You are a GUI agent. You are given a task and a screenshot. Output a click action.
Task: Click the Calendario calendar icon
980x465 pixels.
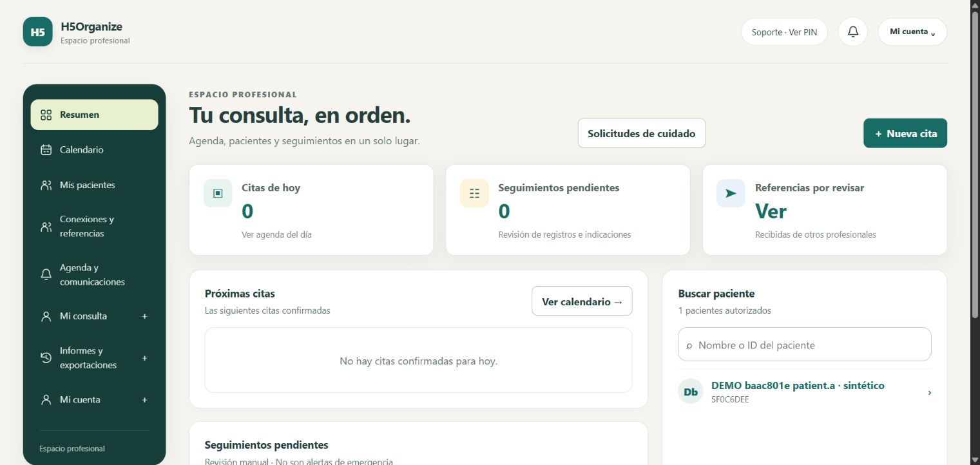46,150
